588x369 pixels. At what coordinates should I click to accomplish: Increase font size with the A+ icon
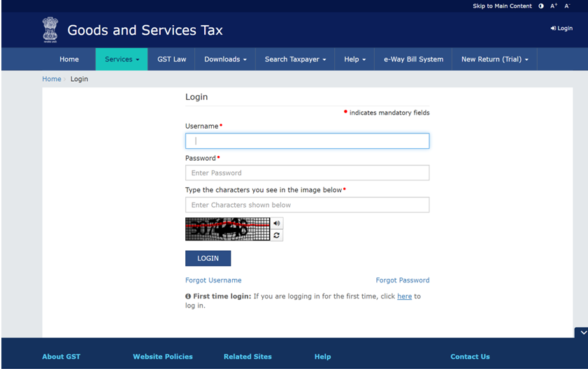coord(554,6)
